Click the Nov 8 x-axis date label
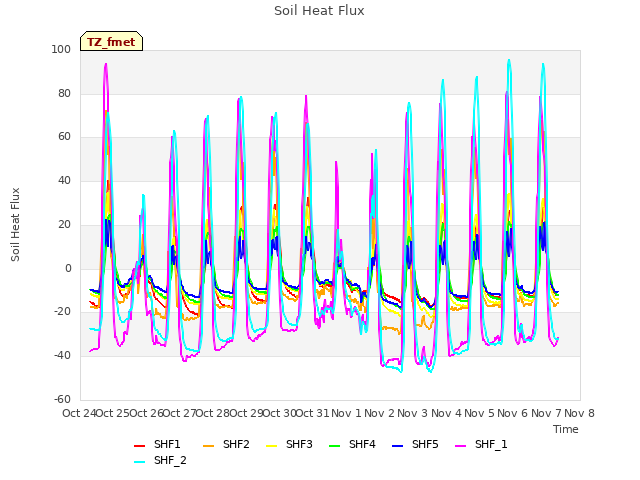 point(579,413)
